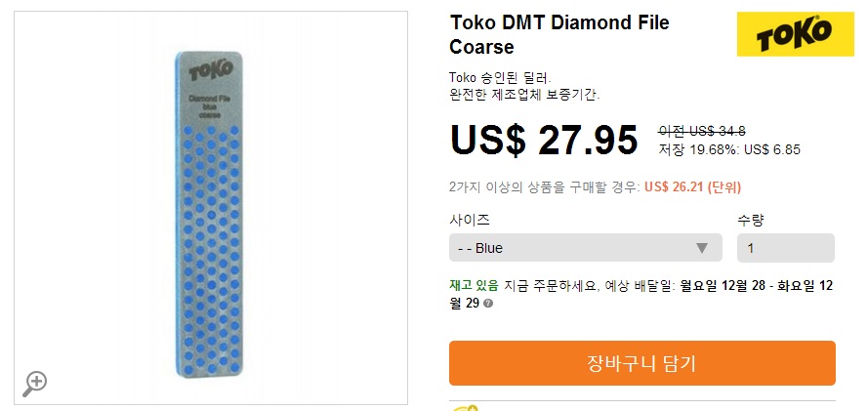Click the delivery date help question mark
Image resolution: width=868 pixels, height=411 pixels.
click(488, 304)
